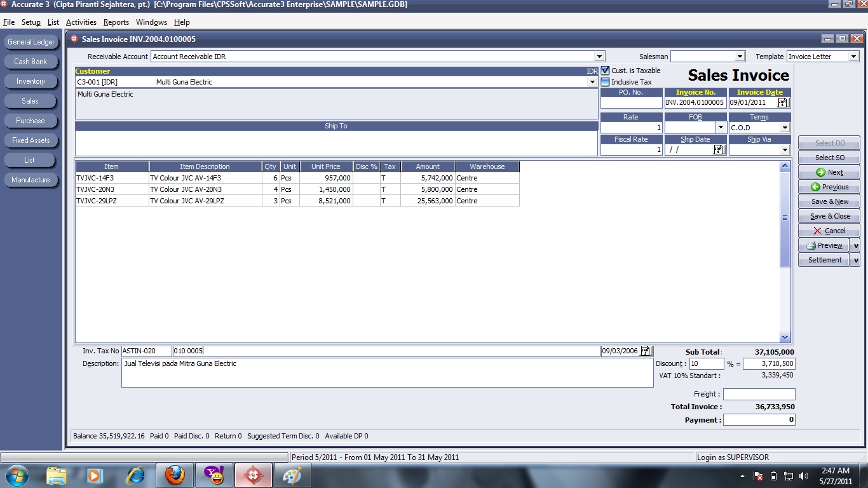Click the item grid scrollbar up arrow
Image resolution: width=868 pixels, height=488 pixels.
tap(785, 166)
